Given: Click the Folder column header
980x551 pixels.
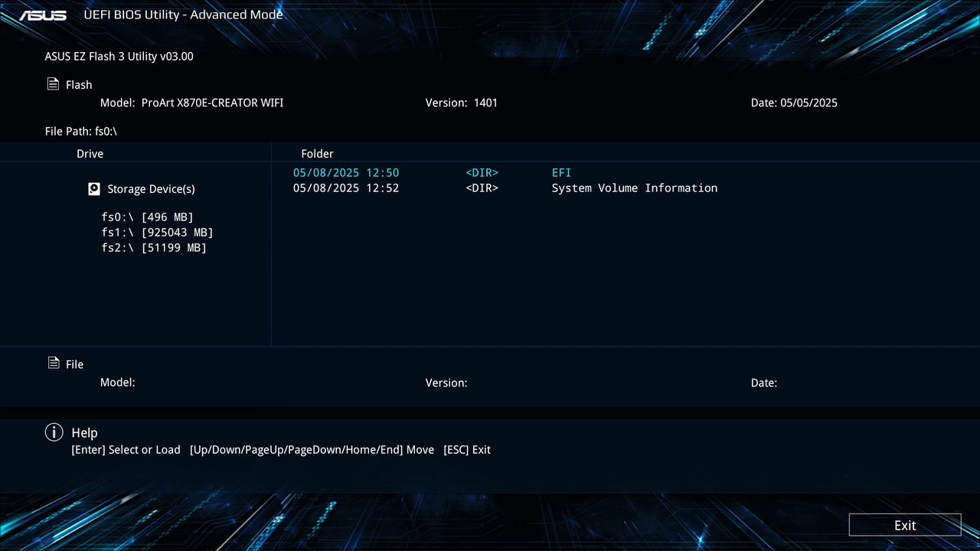Looking at the screenshot, I should click(317, 154).
